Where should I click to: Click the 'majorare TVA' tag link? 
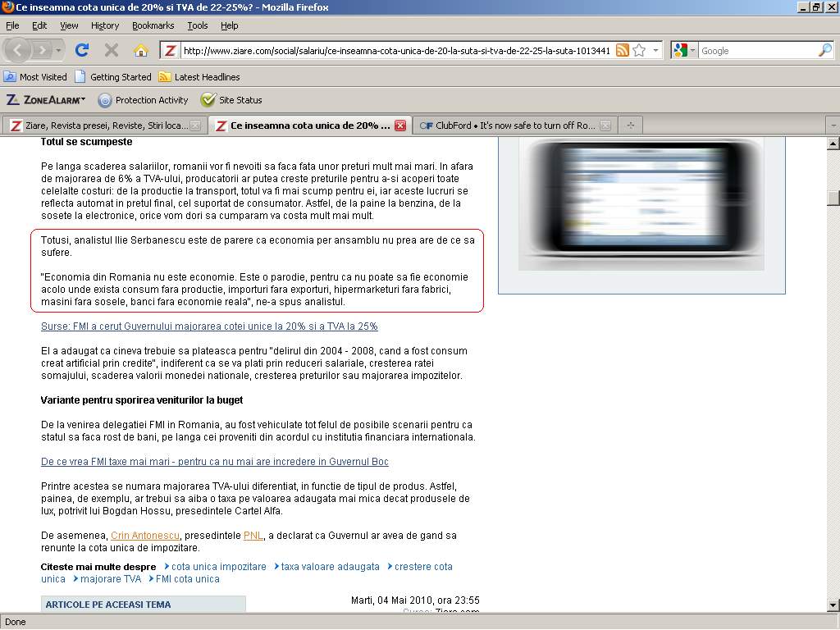pyautogui.click(x=110, y=579)
